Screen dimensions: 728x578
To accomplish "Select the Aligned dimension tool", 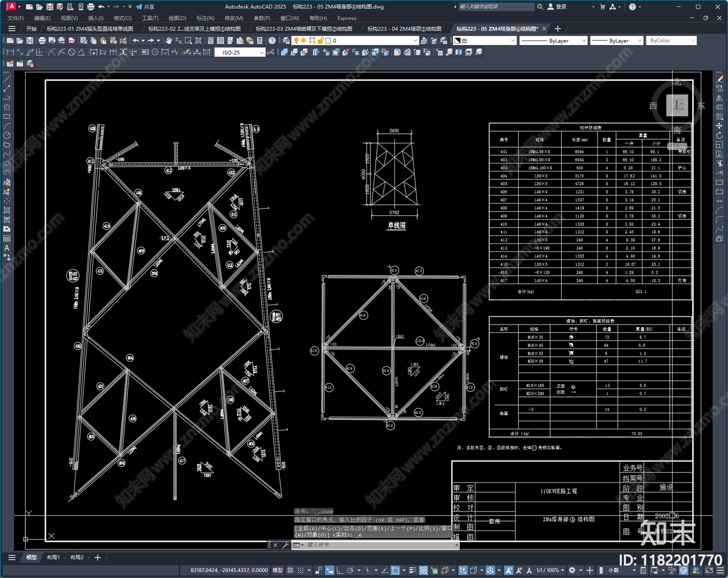I will [x=20, y=52].
